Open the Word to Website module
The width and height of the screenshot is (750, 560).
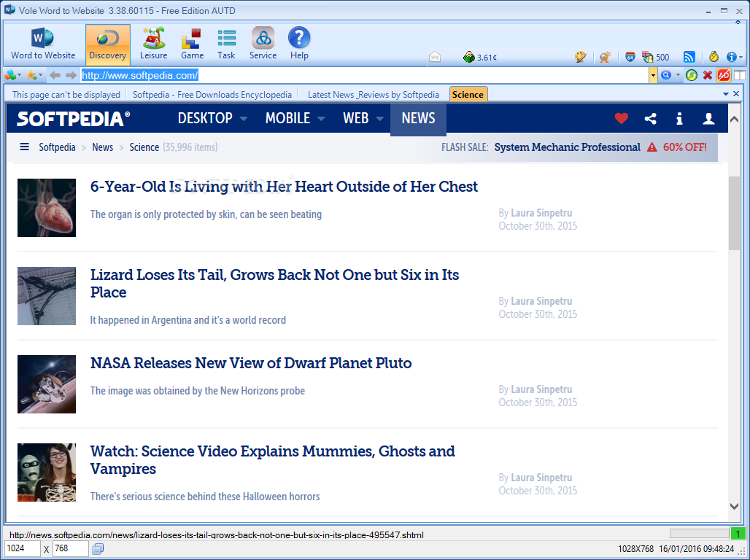tap(43, 44)
